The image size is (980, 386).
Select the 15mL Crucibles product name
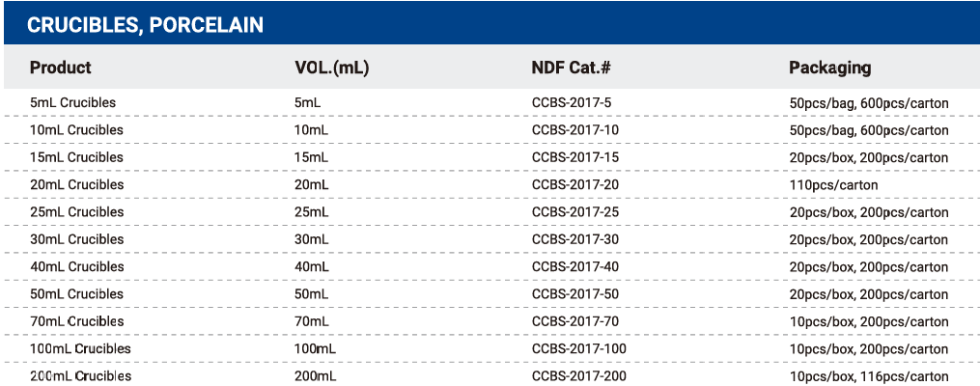(76, 157)
